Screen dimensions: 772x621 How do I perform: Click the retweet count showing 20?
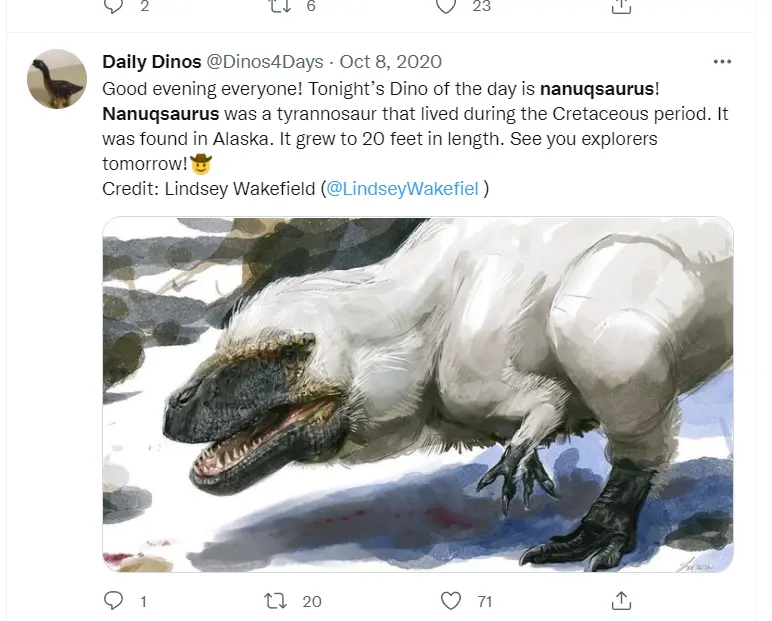pos(311,601)
